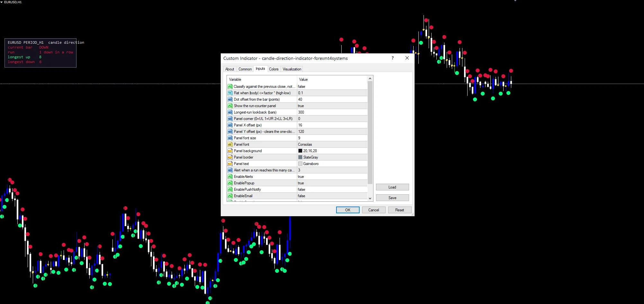Edit the Panel Y offset value 120

point(332,132)
